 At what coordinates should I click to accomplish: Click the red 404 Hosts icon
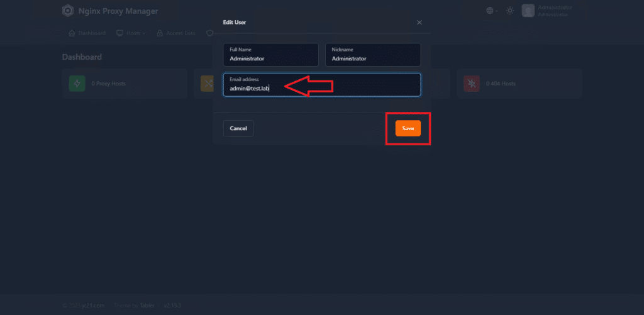471,83
